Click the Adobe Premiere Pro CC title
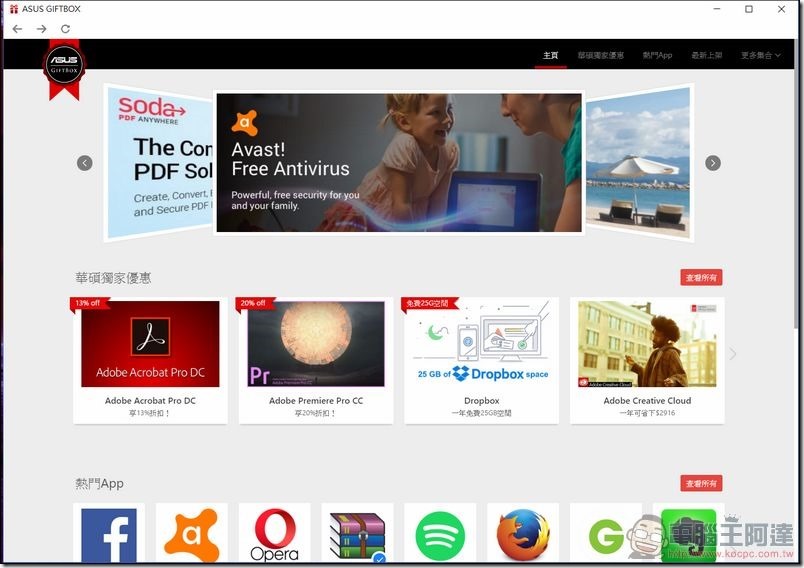The image size is (804, 568). click(x=316, y=401)
